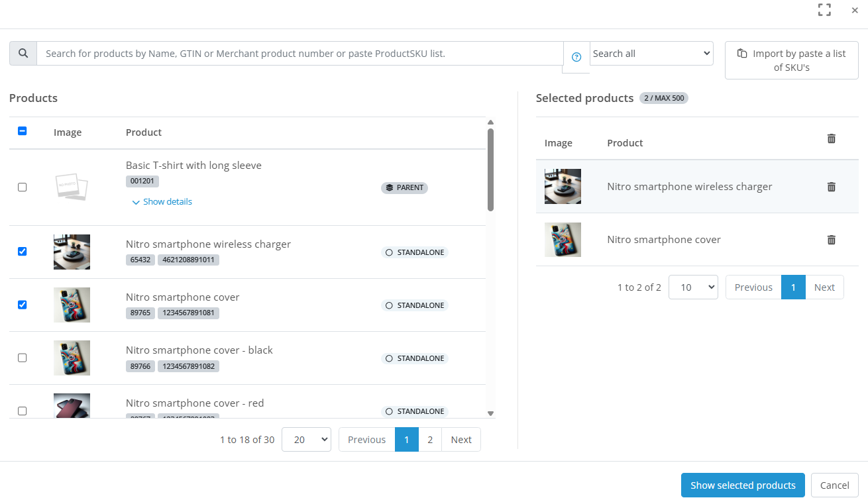Click the '1 to 18 of 30' count
The image size is (868, 504).
point(247,440)
